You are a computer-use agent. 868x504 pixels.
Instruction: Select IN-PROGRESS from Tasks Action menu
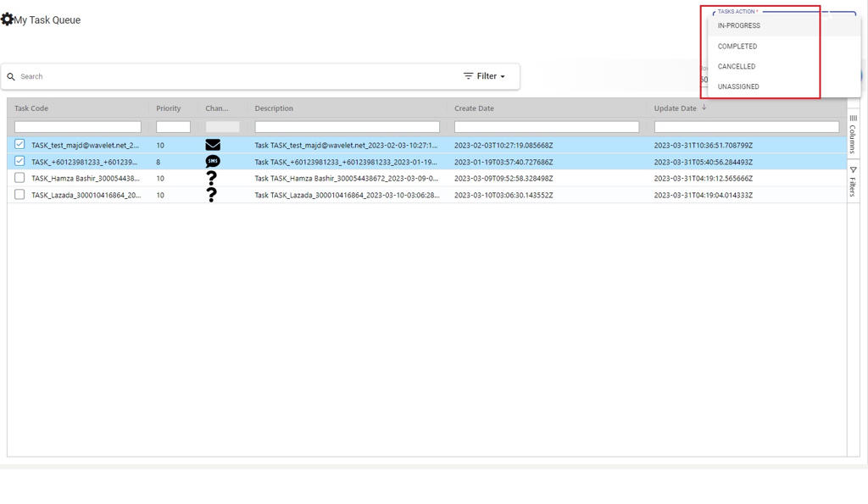point(739,25)
